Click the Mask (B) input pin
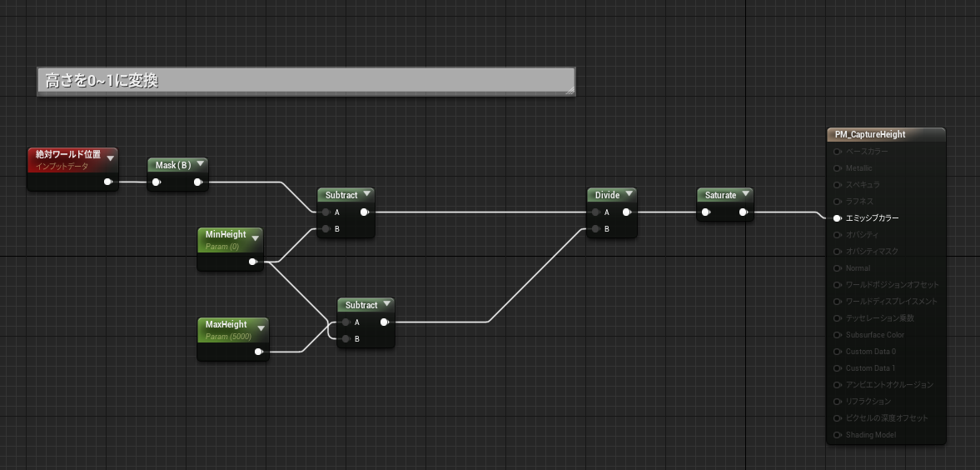Screen dimensions: 980x470 (x=157, y=182)
